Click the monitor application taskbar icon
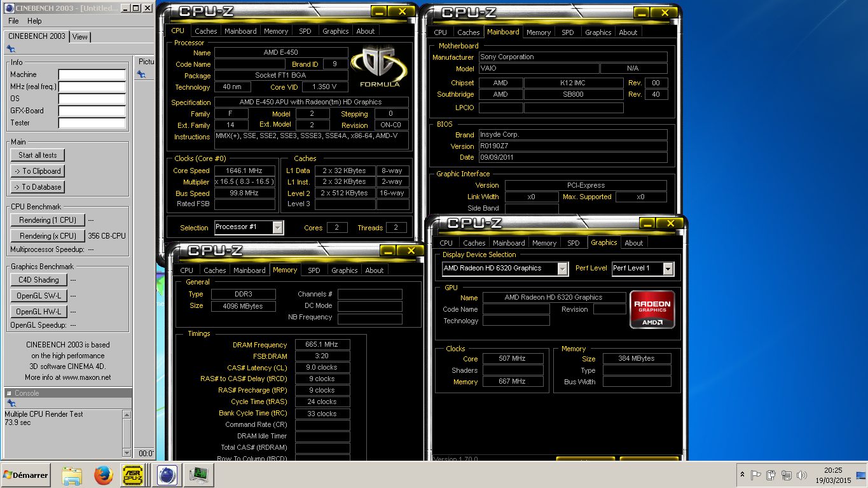 [x=200, y=475]
